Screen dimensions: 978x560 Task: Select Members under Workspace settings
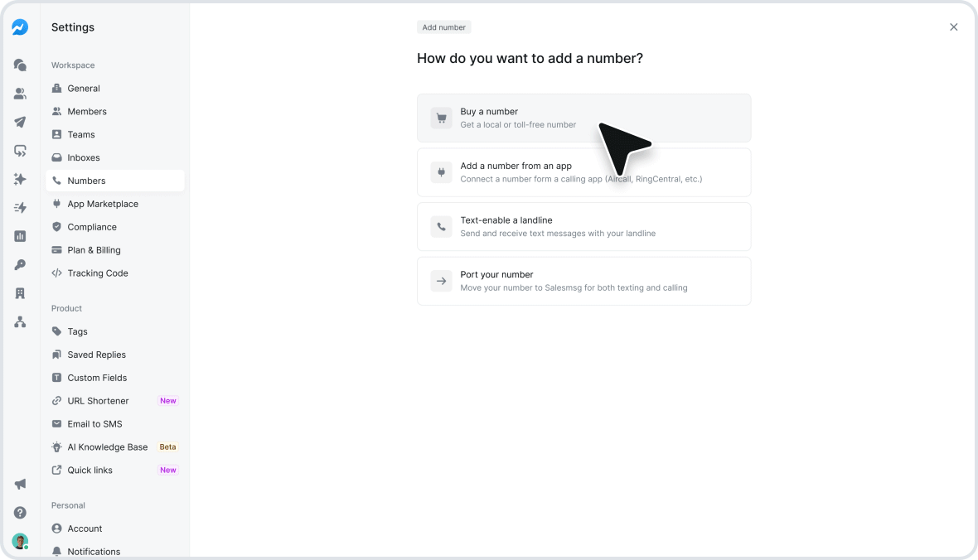click(85, 111)
